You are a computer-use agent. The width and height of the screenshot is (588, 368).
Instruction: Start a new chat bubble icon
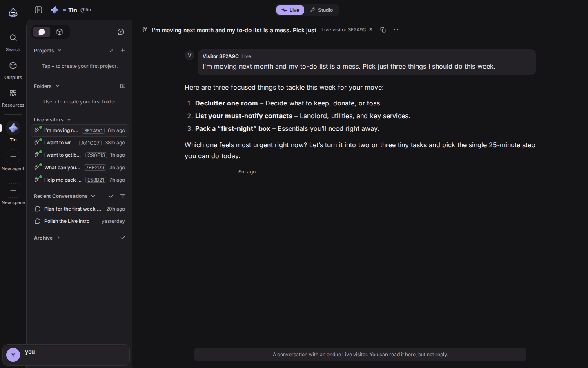[x=121, y=32]
